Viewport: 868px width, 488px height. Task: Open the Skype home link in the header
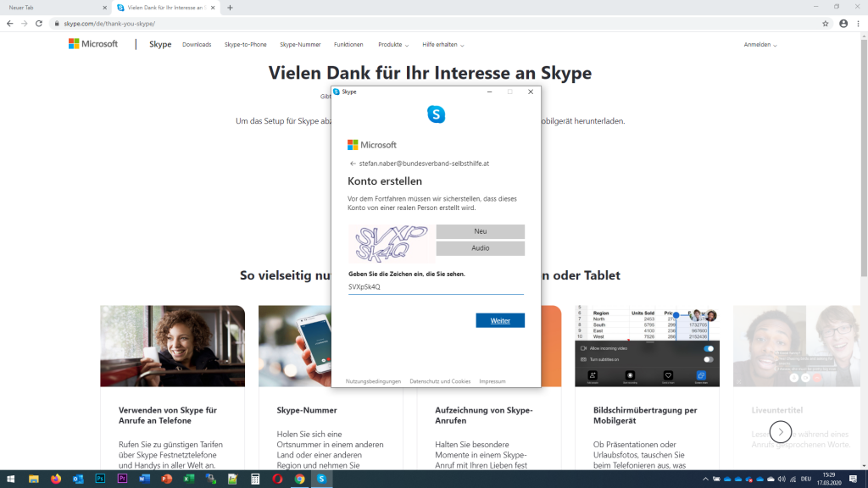click(160, 44)
